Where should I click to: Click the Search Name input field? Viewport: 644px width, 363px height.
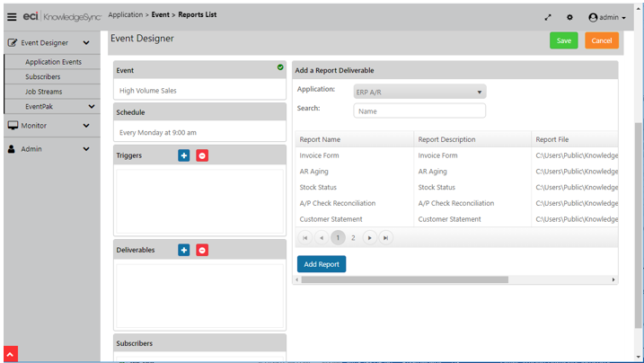[x=419, y=111]
